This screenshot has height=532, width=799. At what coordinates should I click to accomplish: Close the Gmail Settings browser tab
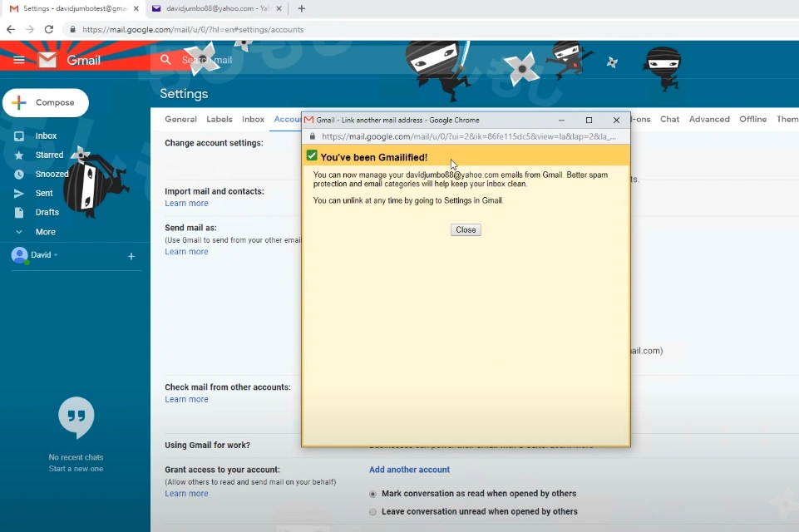[x=136, y=8]
